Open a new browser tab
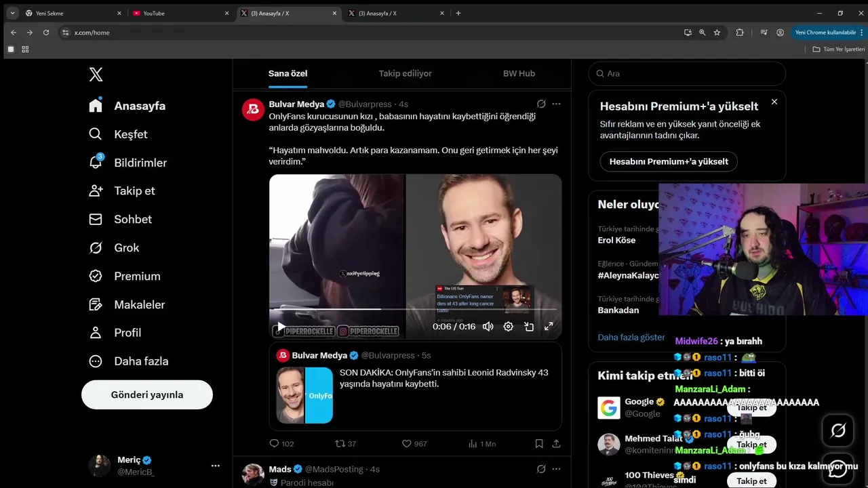Image resolution: width=868 pixels, height=488 pixels. tap(458, 13)
